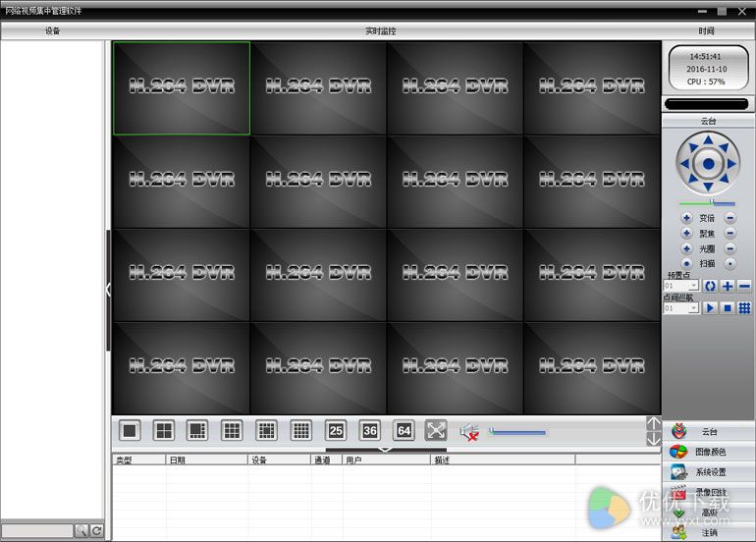Open iris with 光圈 plus button
Viewport: 756px width, 542px height.
[686, 248]
